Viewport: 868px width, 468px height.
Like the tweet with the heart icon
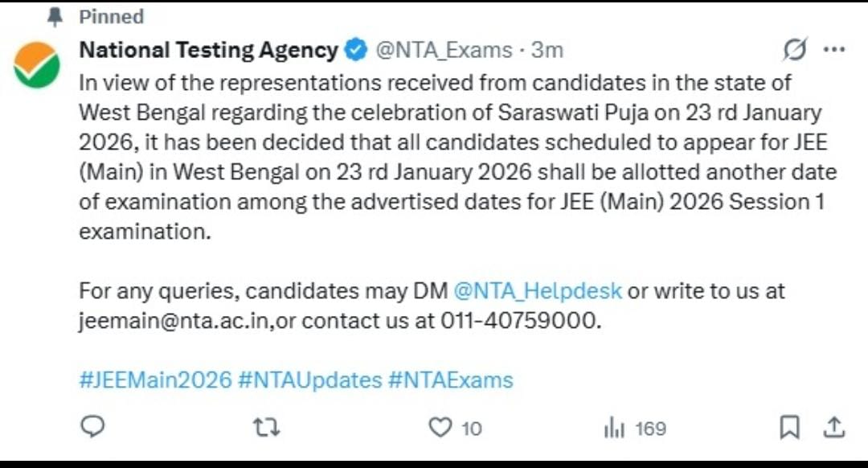[440, 427]
